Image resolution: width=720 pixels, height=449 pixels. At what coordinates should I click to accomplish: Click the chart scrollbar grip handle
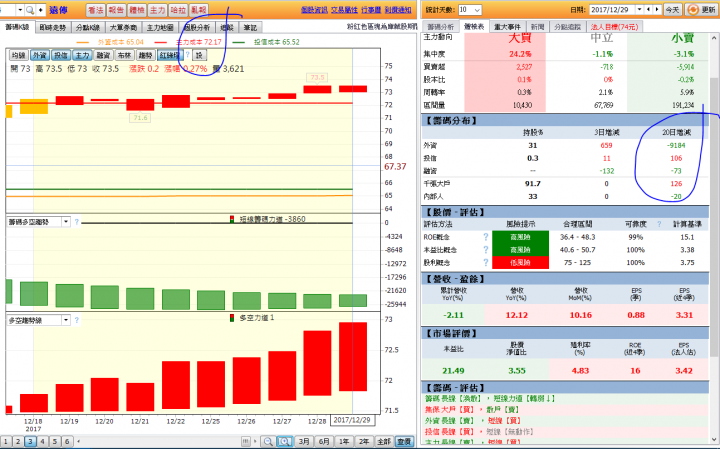pyautogui.click(x=246, y=442)
